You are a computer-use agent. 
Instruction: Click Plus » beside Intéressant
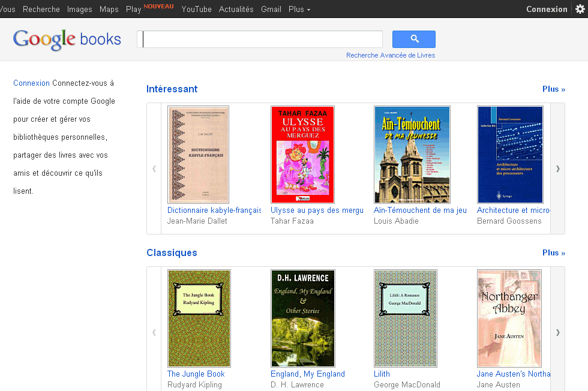(553, 89)
